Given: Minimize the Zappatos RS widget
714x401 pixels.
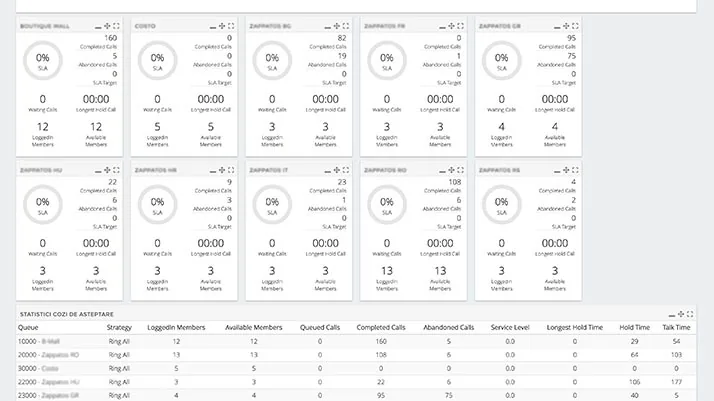Looking at the screenshot, I should [557, 170].
